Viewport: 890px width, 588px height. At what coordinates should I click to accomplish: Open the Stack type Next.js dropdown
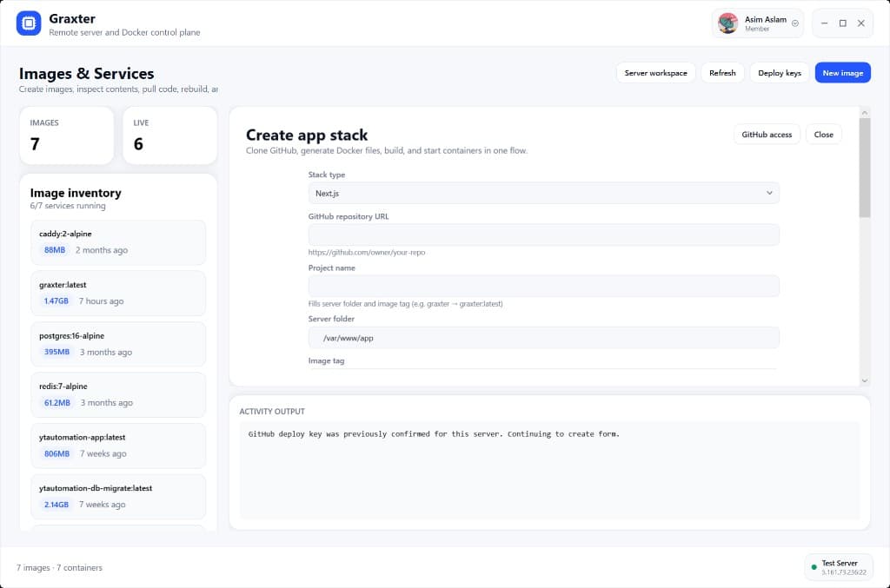coord(543,194)
